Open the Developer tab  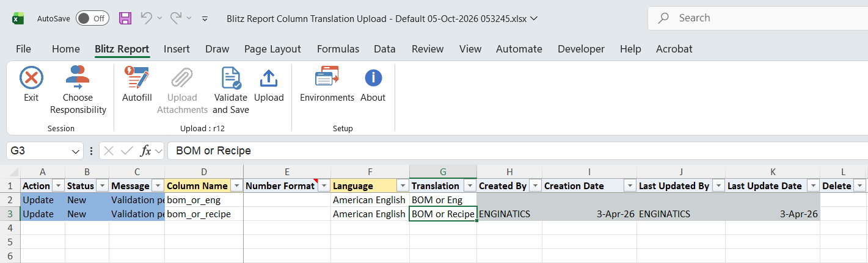581,49
